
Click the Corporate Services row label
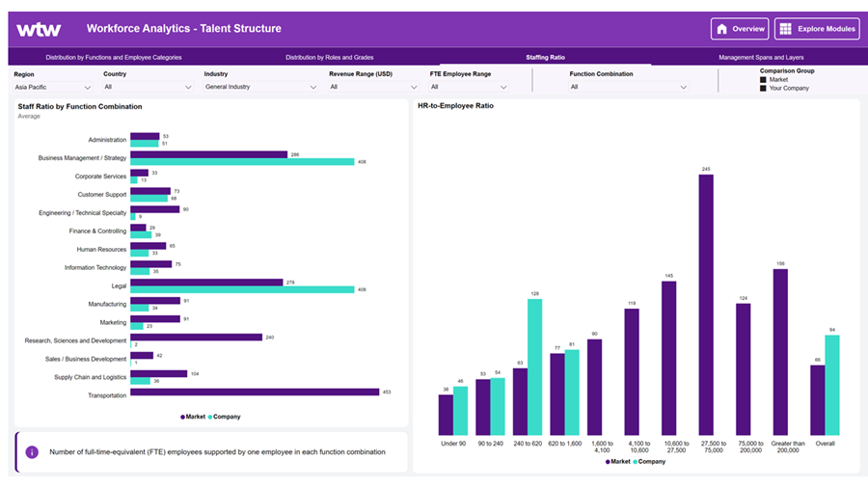point(100,176)
